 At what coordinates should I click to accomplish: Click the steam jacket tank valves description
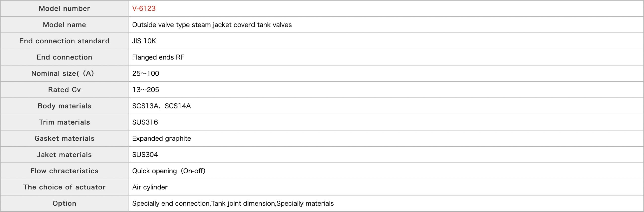click(x=212, y=25)
